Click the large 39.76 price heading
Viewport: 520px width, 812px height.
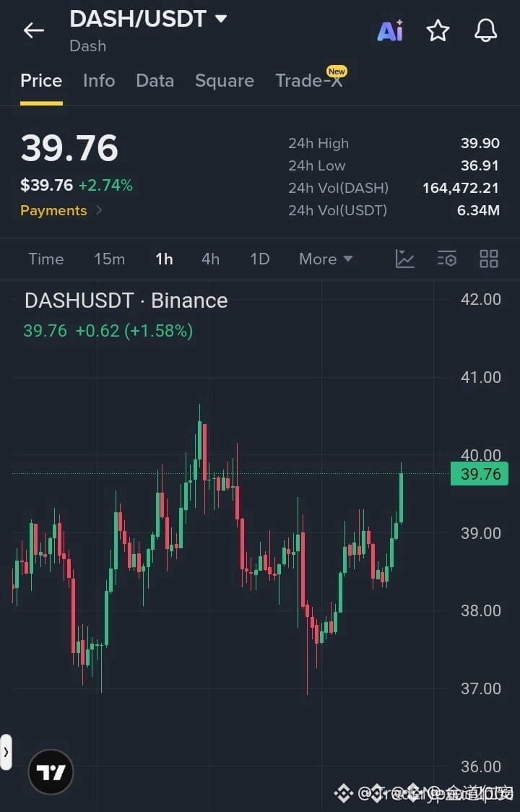pos(69,148)
